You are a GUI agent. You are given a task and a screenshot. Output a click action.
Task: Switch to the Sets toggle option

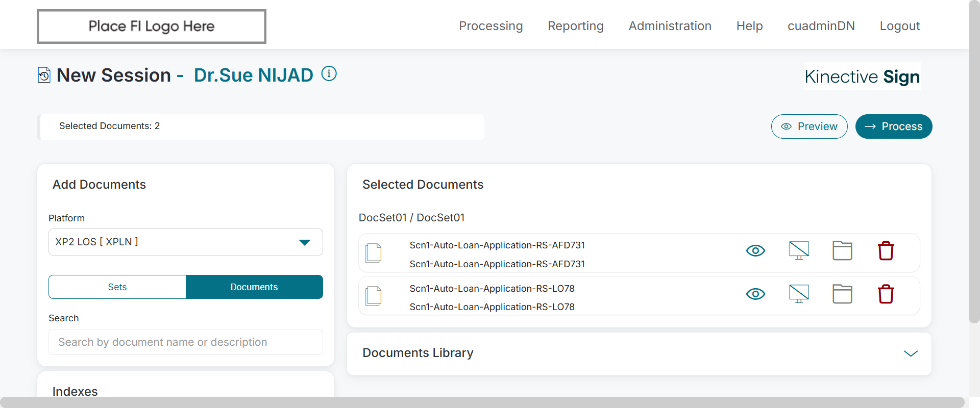click(x=117, y=287)
